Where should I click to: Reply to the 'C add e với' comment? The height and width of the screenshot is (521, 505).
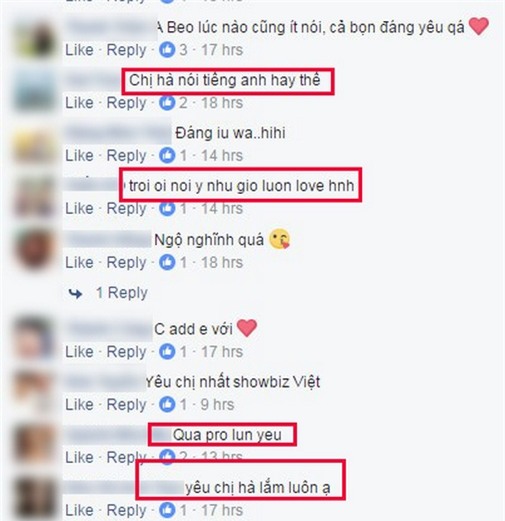[126, 352]
